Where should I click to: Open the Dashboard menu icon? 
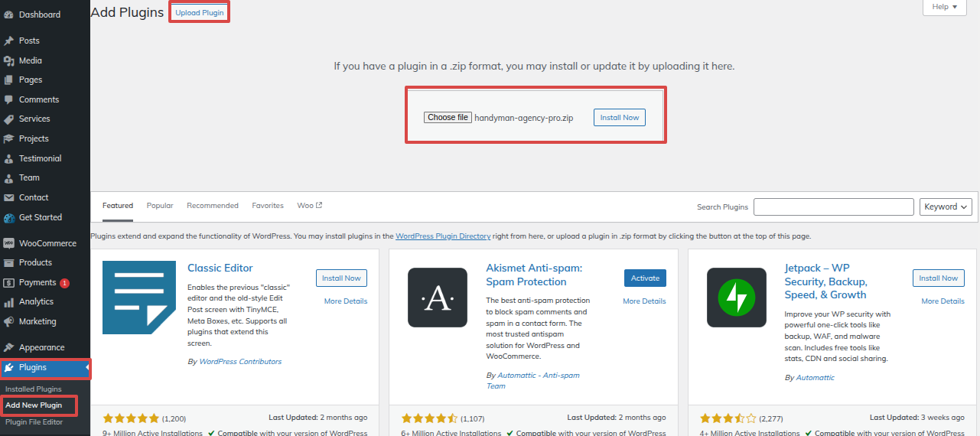[8, 15]
